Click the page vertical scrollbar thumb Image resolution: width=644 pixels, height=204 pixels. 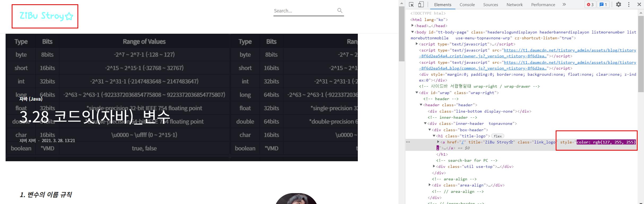[x=402, y=34]
